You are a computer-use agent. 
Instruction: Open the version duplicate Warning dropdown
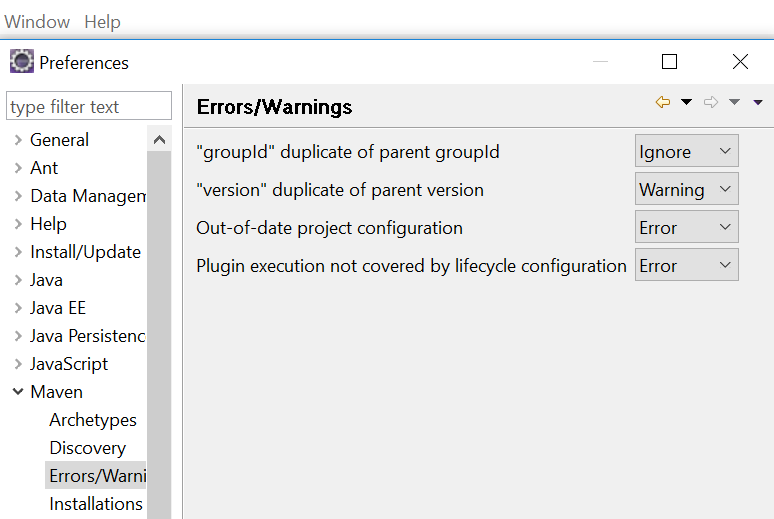687,189
